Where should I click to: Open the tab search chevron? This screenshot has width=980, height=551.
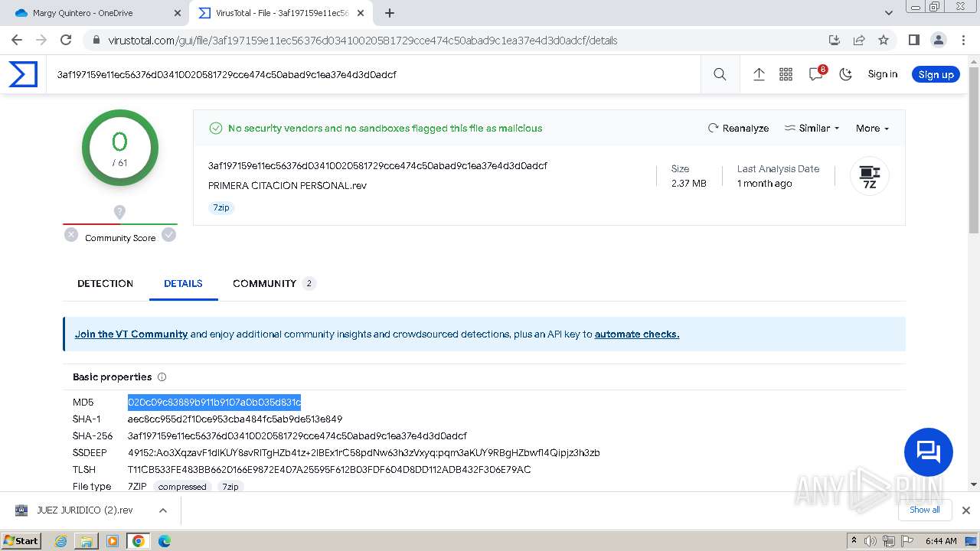[889, 13]
